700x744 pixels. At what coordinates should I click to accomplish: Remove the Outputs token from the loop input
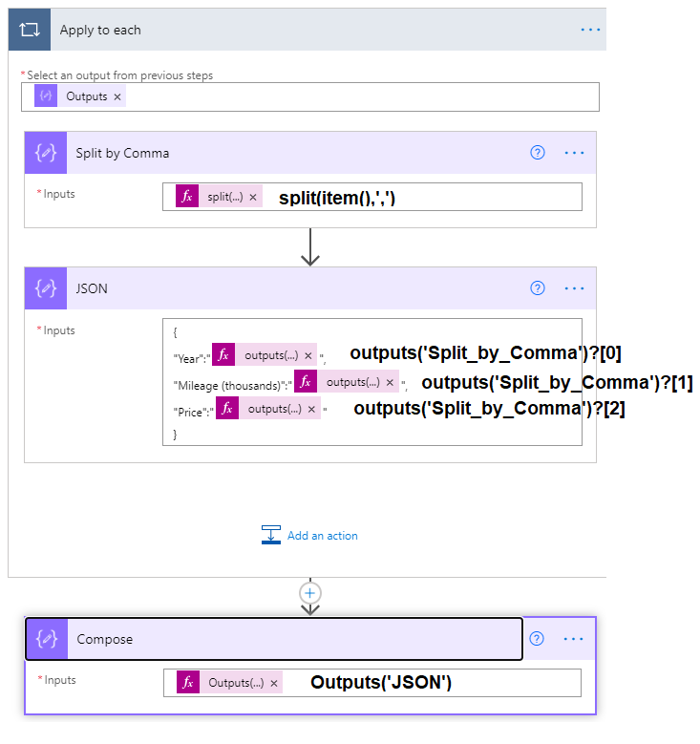click(117, 96)
